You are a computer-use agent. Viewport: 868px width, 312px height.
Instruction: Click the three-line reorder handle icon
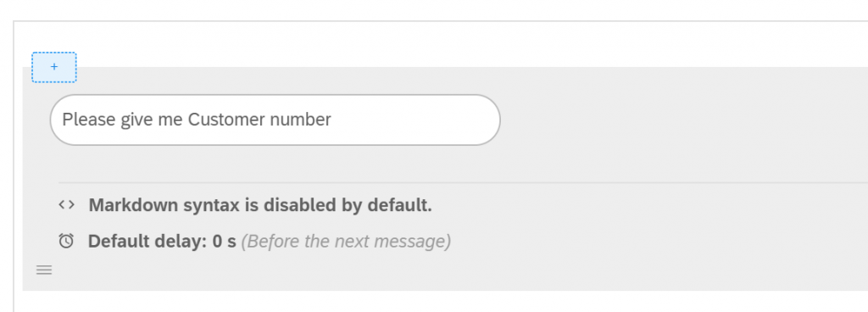pyautogui.click(x=44, y=270)
